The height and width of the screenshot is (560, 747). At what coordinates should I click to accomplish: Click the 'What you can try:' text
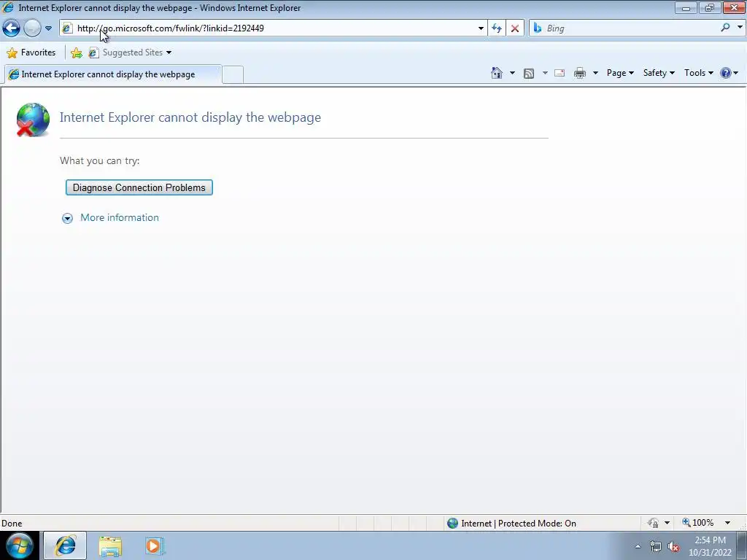[x=99, y=160]
